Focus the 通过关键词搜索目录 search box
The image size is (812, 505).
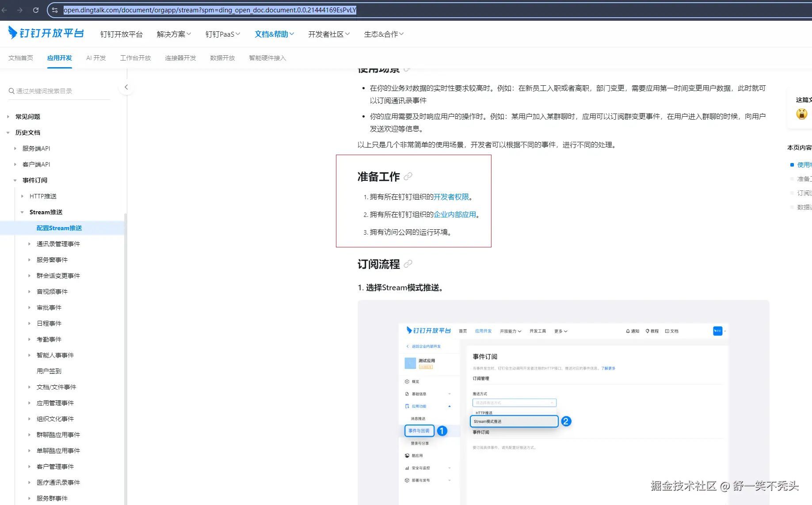point(59,91)
